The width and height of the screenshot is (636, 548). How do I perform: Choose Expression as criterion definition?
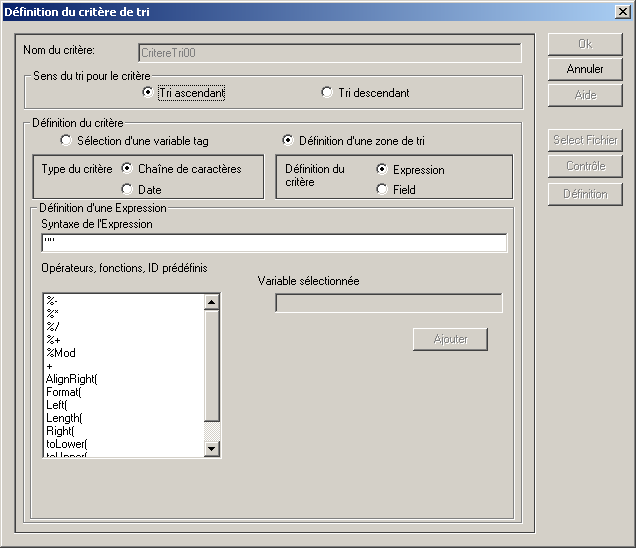tap(382, 170)
